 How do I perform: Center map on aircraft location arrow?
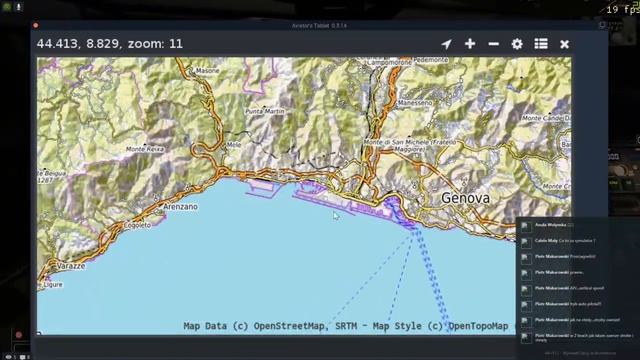coord(447,44)
